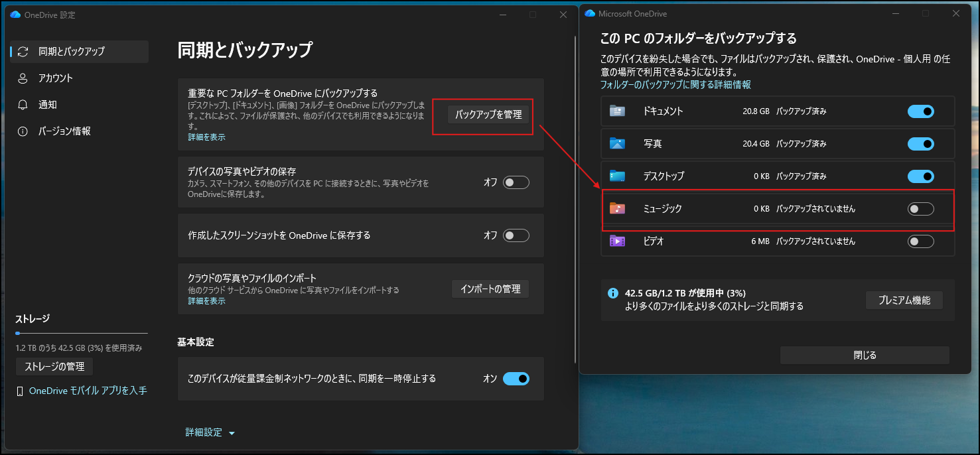Click the settings page vertical scrollbar
Image resolution: width=980 pixels, height=455 pixels.
point(575,199)
